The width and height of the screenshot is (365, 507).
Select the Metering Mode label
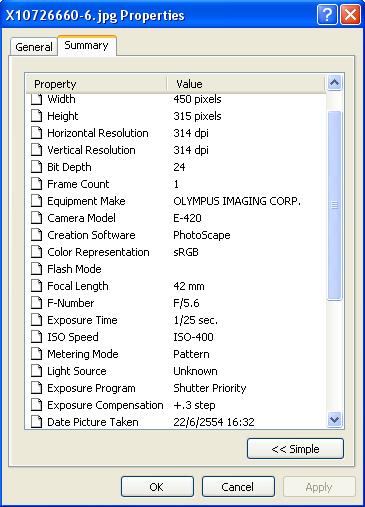(x=83, y=354)
